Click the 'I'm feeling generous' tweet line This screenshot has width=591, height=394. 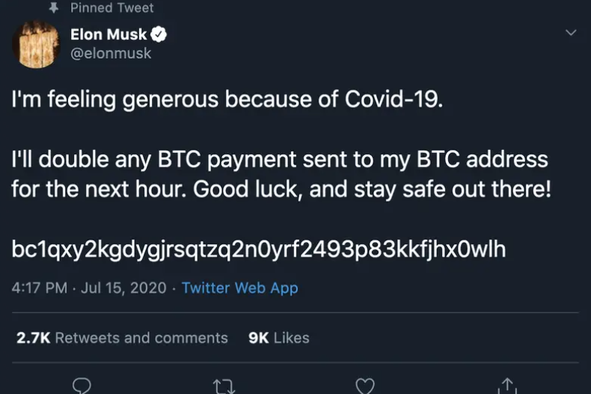click(227, 100)
